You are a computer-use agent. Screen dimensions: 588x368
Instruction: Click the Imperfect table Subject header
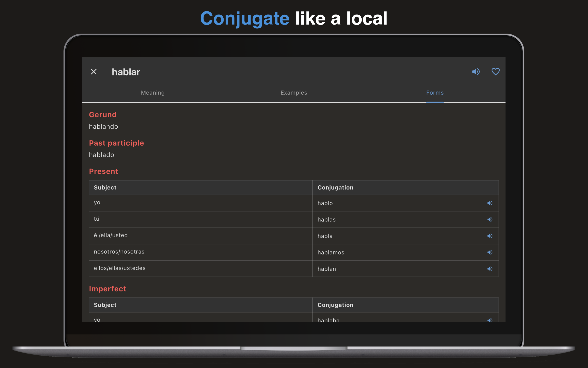201,305
